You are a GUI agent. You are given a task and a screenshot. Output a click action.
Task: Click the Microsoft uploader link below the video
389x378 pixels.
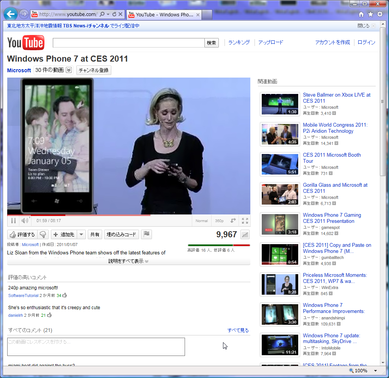point(30,245)
